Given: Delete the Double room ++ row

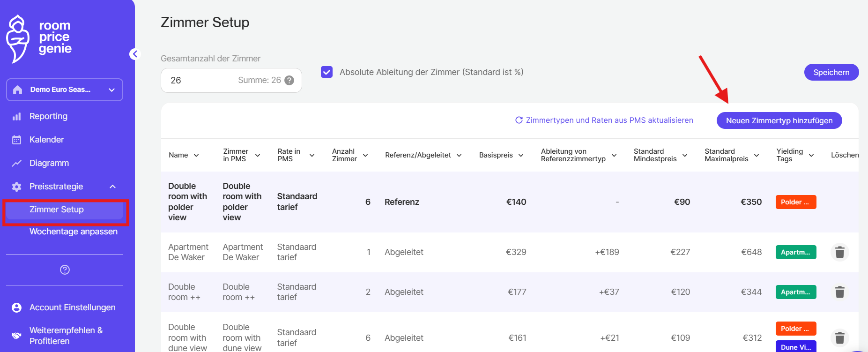Looking at the screenshot, I should coord(839,292).
